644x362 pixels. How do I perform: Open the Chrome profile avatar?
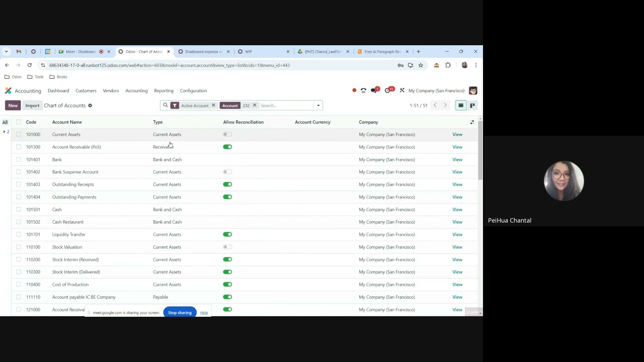(x=464, y=65)
